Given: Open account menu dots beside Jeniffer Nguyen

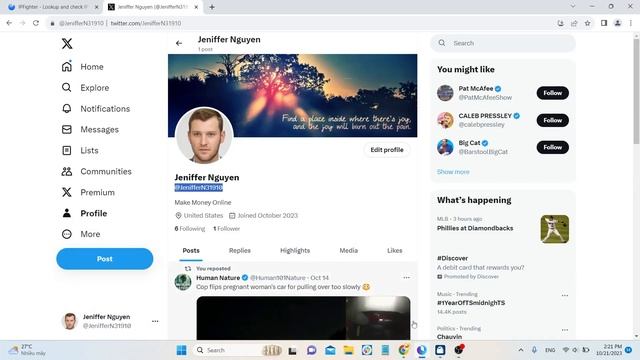Looking at the screenshot, I should pos(155,321).
